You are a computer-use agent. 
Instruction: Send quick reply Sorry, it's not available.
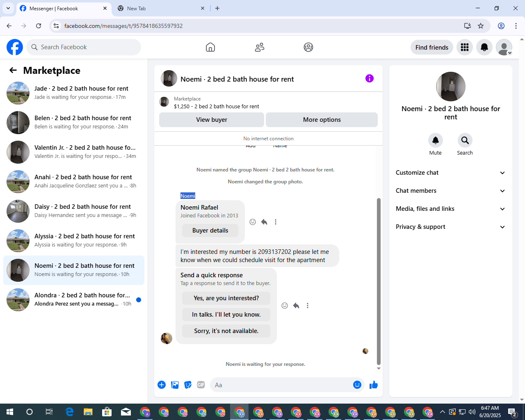tap(226, 331)
